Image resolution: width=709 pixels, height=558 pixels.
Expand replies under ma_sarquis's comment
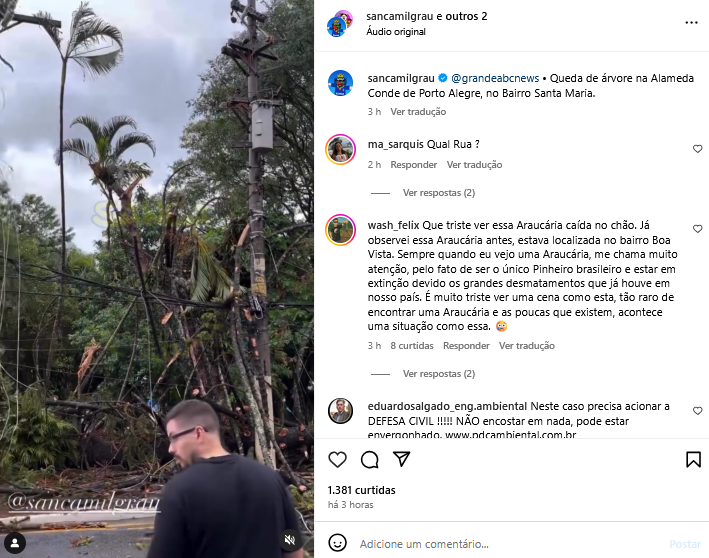click(x=439, y=193)
